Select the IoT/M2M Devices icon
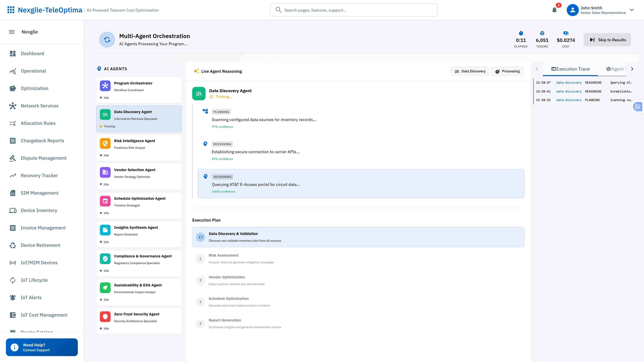This screenshot has width=644, height=362. click(x=13, y=263)
